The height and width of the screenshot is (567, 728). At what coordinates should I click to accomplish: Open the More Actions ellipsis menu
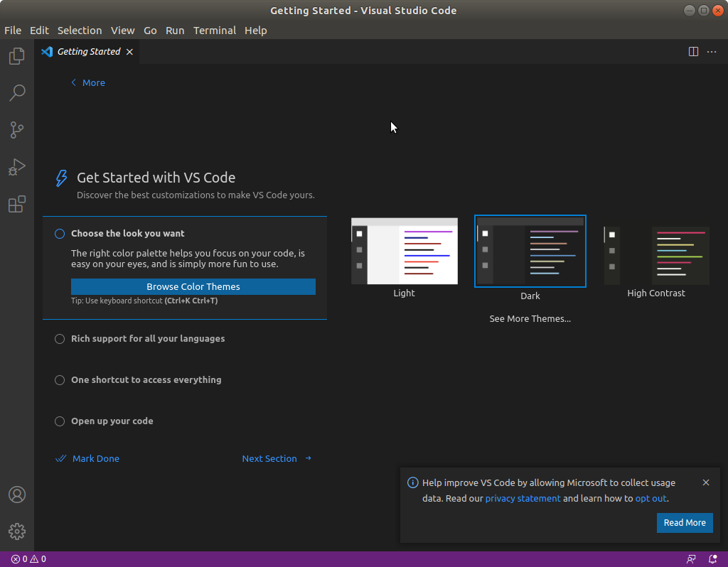click(x=711, y=51)
